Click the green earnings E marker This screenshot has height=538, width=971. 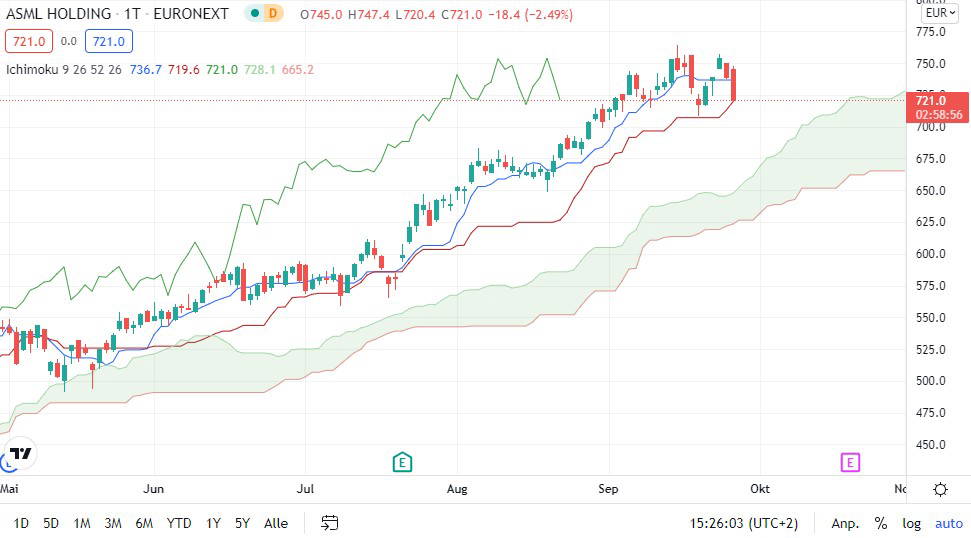coord(403,462)
